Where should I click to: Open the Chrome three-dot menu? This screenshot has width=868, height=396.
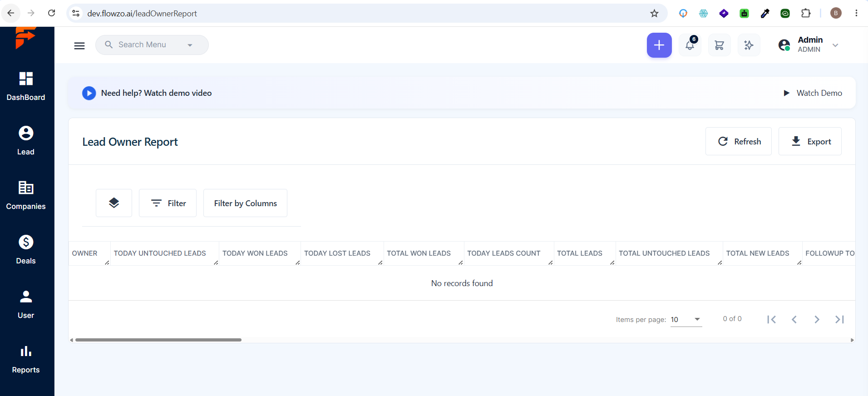[x=856, y=13]
